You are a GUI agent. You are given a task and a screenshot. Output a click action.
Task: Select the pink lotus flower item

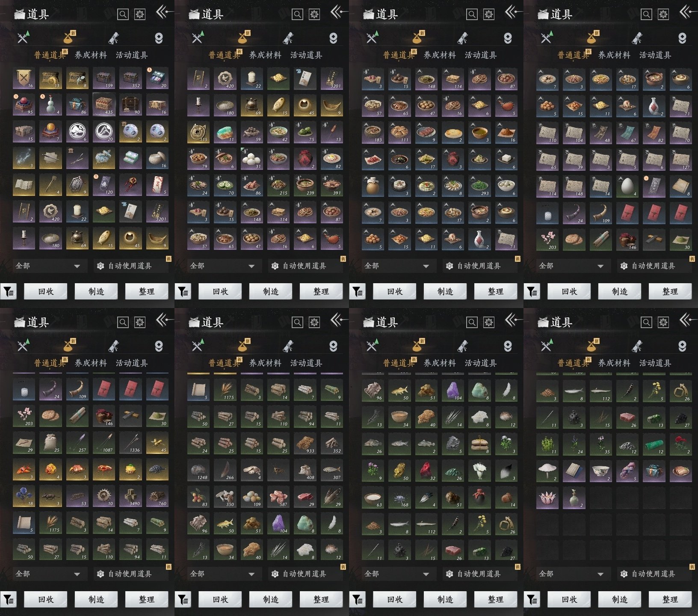point(547,498)
